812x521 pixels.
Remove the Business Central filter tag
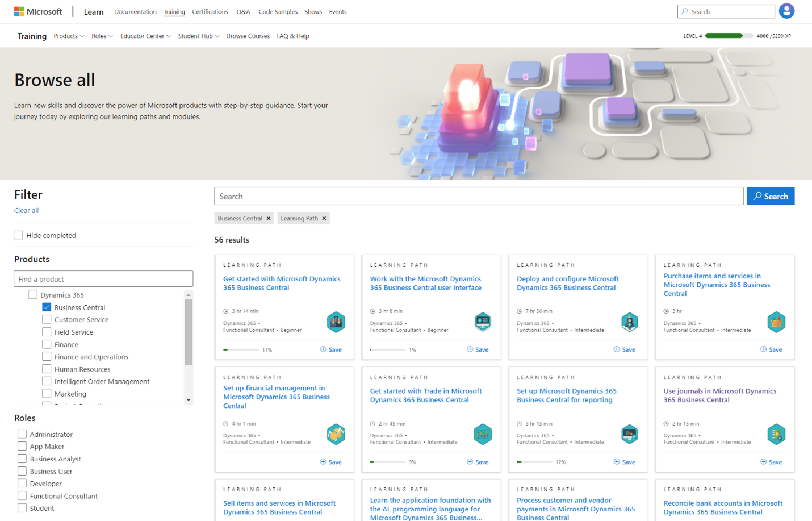click(x=269, y=218)
